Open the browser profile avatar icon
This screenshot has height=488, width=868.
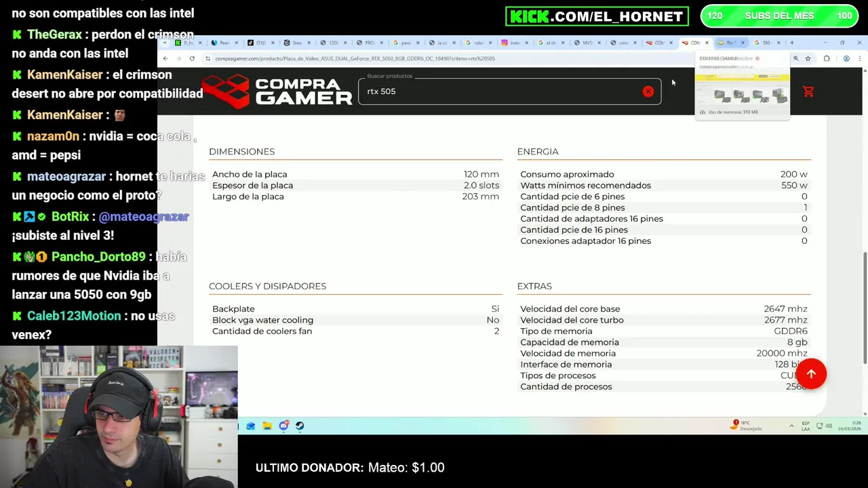[846, 58]
